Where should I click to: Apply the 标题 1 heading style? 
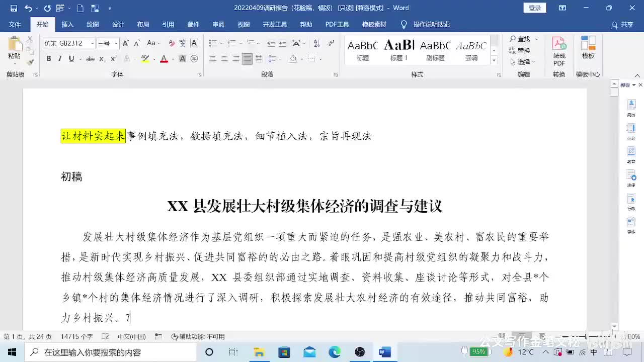pos(399,50)
